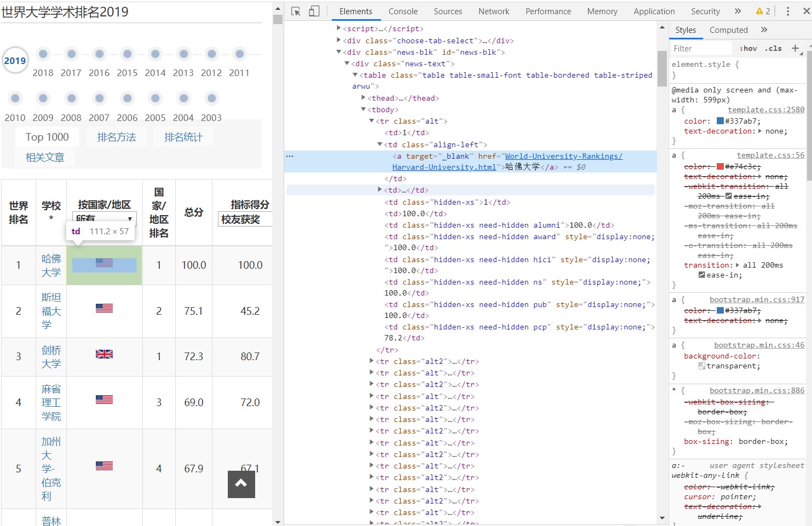The width and height of the screenshot is (812, 526).
Task: Open the 相关文章 link
Action: point(45,157)
